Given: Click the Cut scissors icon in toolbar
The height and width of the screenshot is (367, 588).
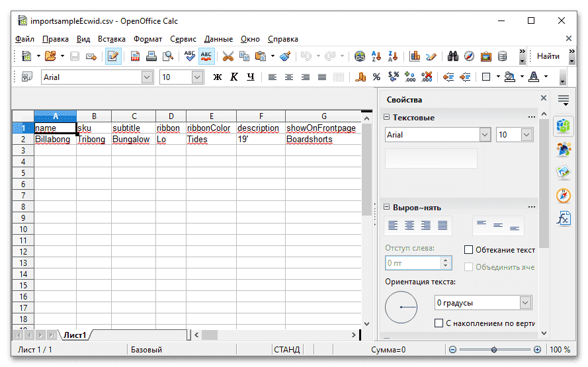Looking at the screenshot, I should tap(228, 56).
